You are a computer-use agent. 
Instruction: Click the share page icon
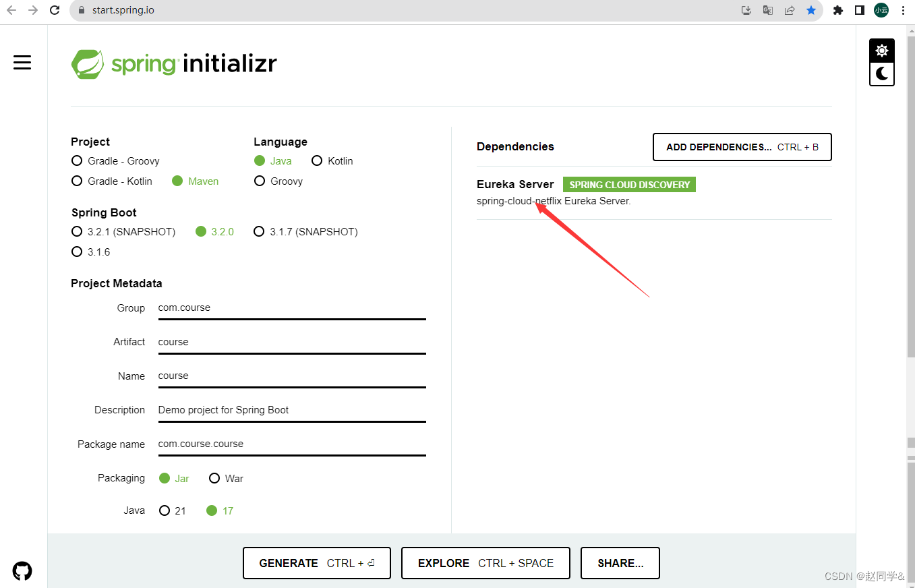pyautogui.click(x=790, y=10)
